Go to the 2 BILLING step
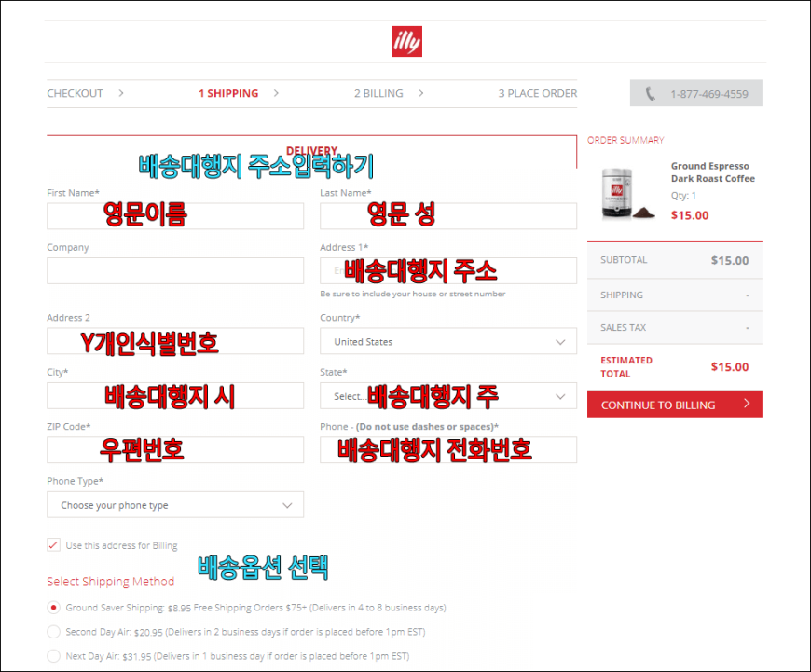Image resolution: width=811 pixels, height=672 pixels. (378, 93)
